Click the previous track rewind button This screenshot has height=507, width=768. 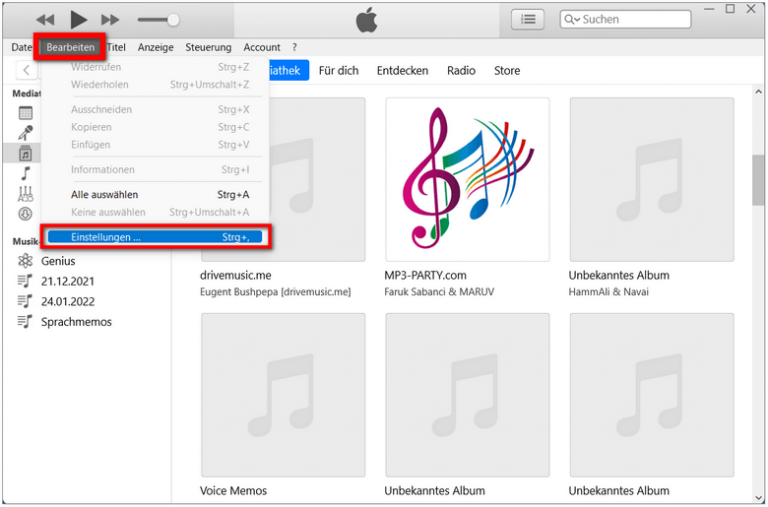click(45, 20)
